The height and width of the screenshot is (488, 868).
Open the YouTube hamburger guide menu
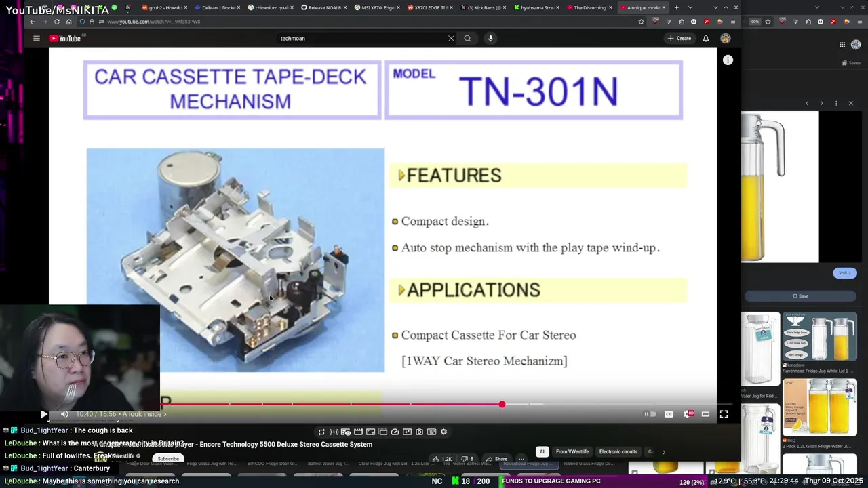pyautogui.click(x=37, y=38)
